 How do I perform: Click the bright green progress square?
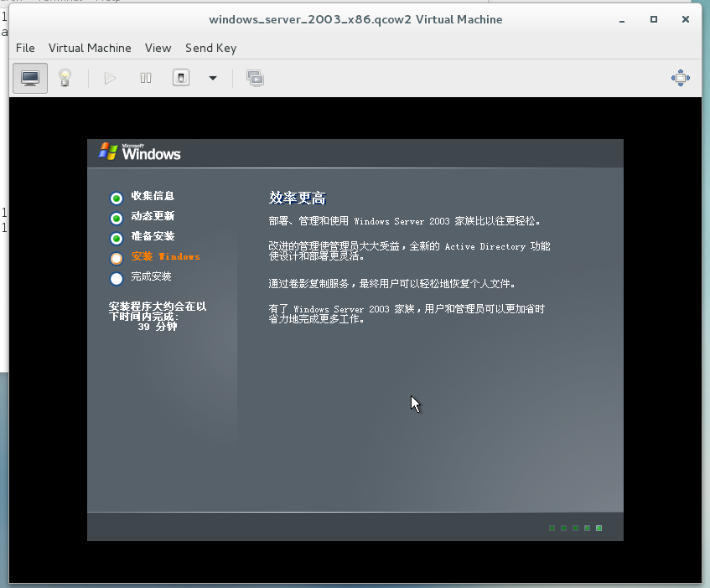(599, 528)
